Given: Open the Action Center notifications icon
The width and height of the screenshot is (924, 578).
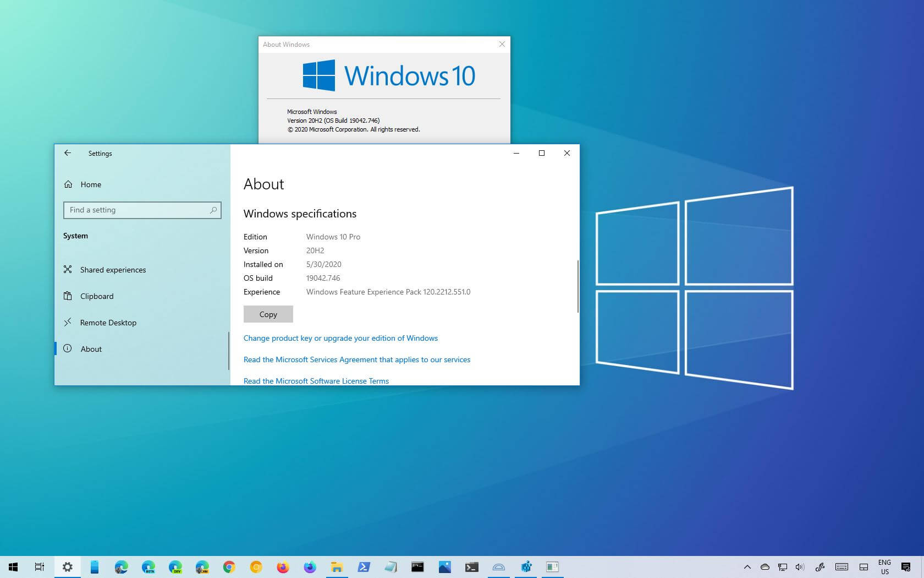Looking at the screenshot, I should click(906, 567).
